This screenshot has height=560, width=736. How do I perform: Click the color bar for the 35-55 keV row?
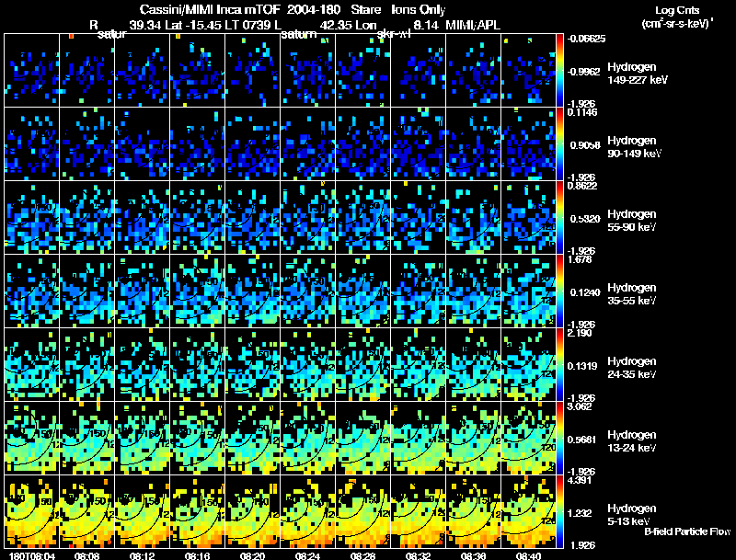click(x=559, y=291)
